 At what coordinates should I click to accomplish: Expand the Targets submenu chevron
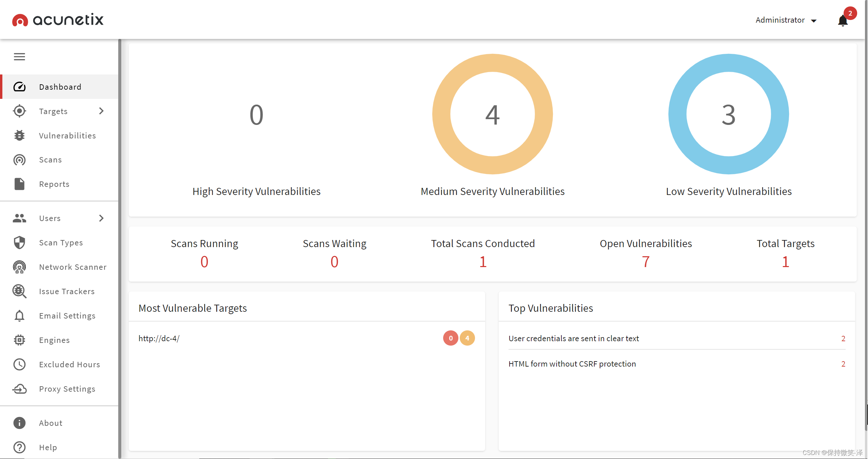[101, 111]
